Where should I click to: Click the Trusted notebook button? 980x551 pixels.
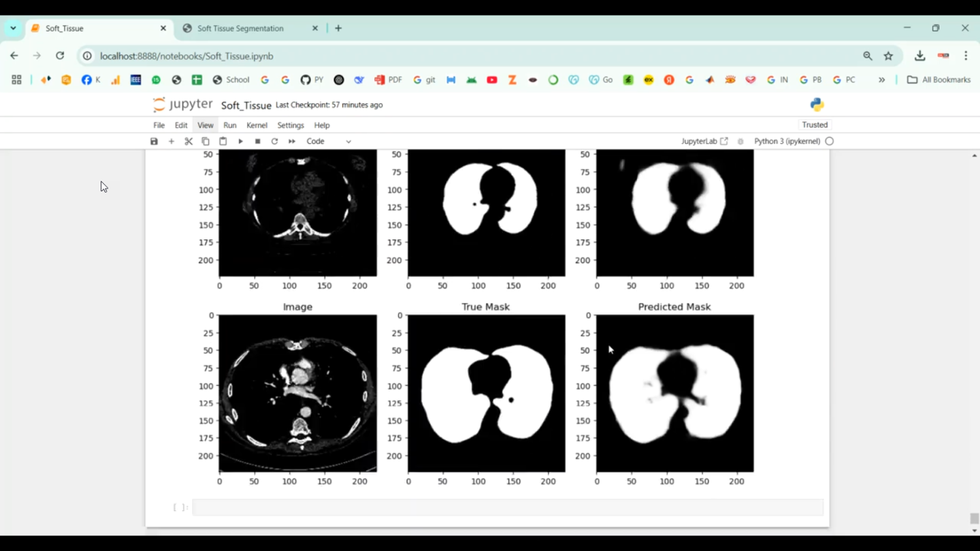[x=815, y=125]
